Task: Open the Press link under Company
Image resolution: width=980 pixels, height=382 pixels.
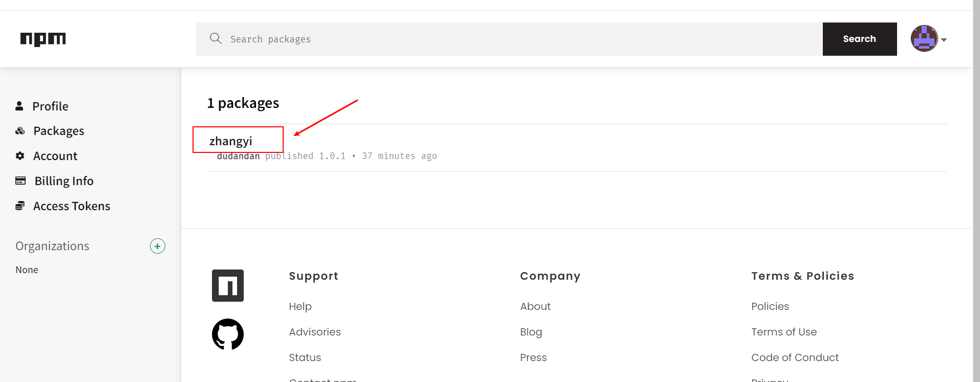Action: click(533, 357)
